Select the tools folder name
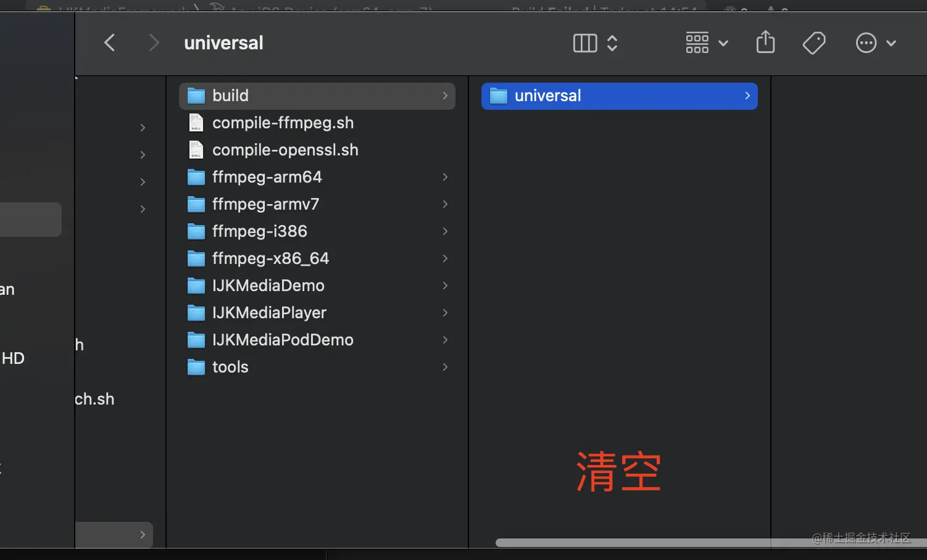The width and height of the screenshot is (927, 560). coord(230,367)
